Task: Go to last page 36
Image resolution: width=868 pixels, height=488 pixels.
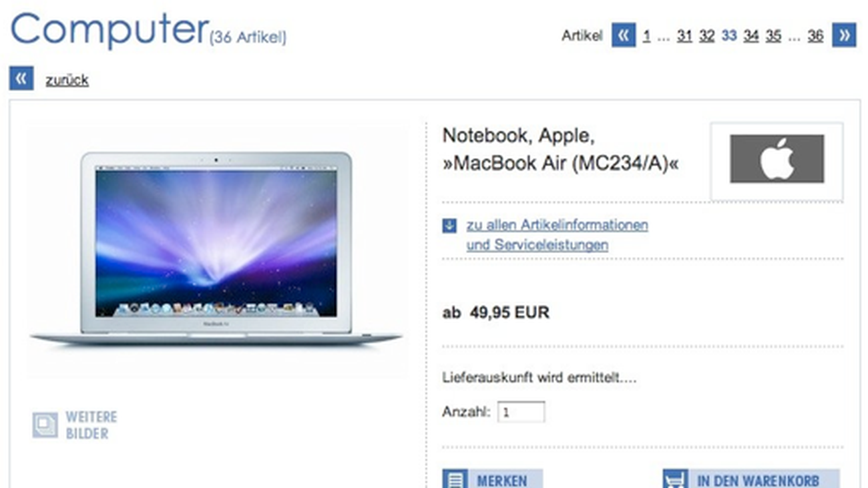Action: click(x=815, y=35)
